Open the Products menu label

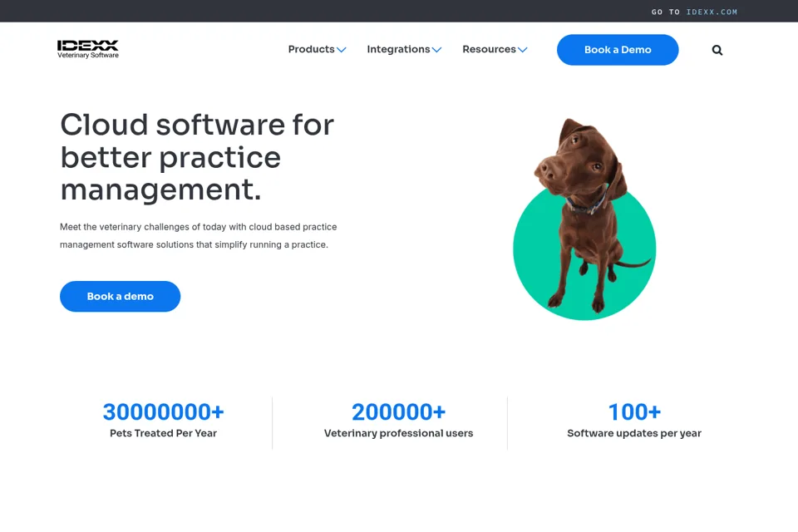coord(311,49)
